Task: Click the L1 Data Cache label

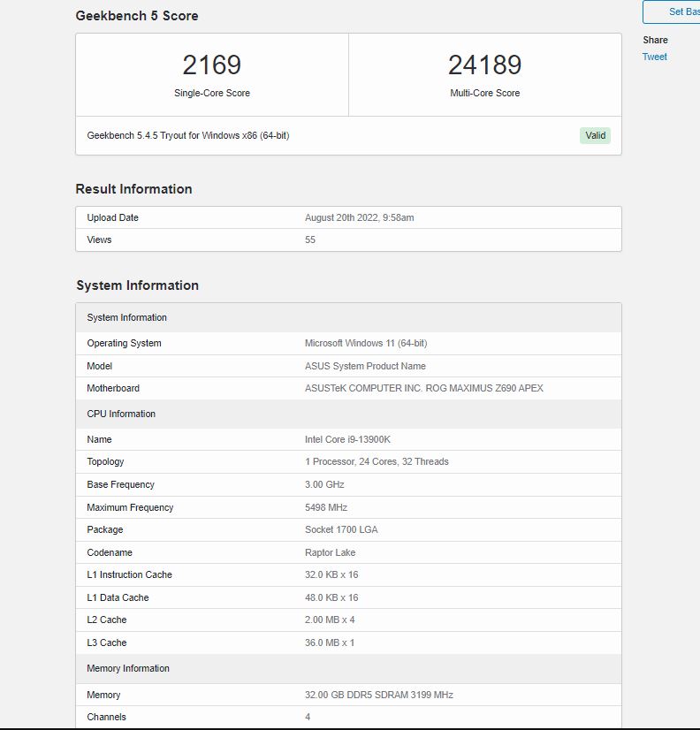Action: 118,597
